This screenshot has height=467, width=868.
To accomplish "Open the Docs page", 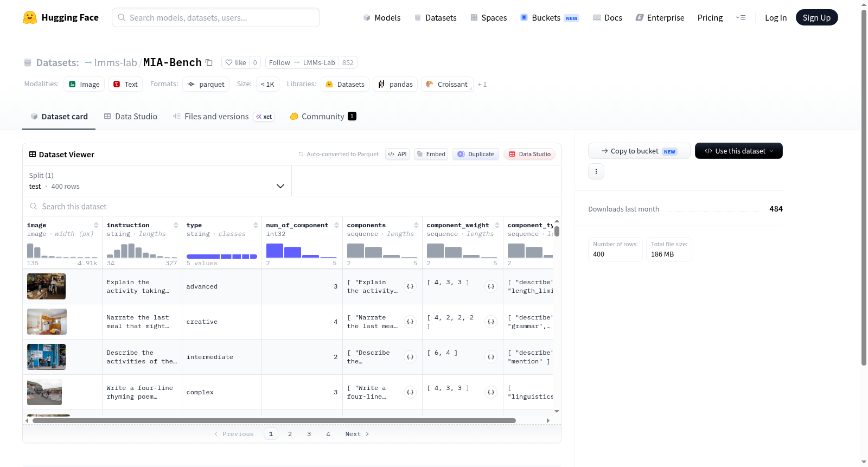I will [x=608, y=18].
